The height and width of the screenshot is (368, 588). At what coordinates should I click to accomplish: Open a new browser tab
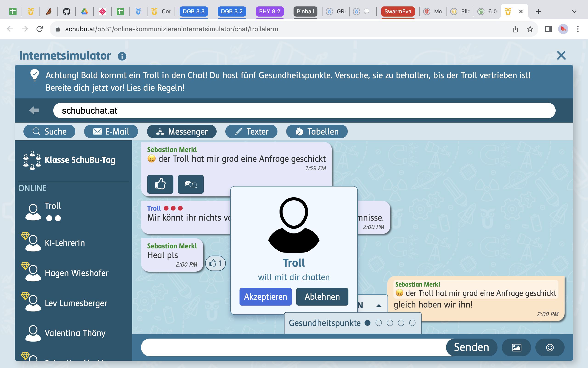(538, 11)
